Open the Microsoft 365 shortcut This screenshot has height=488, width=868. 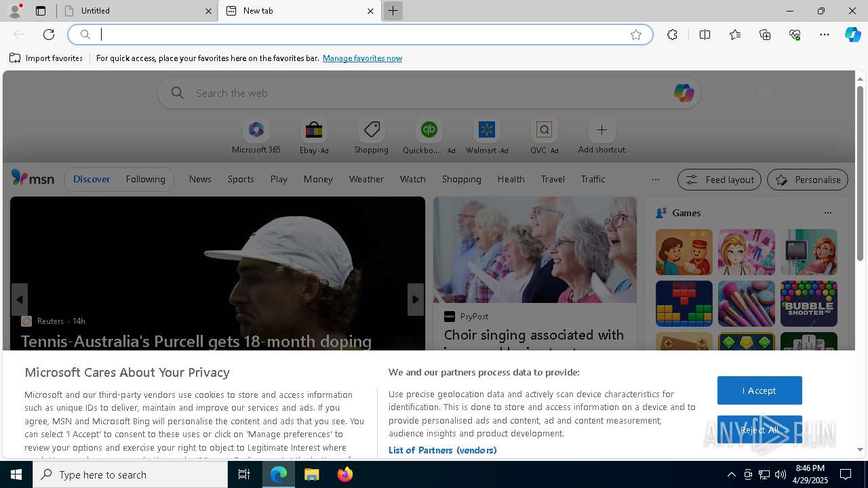(256, 136)
